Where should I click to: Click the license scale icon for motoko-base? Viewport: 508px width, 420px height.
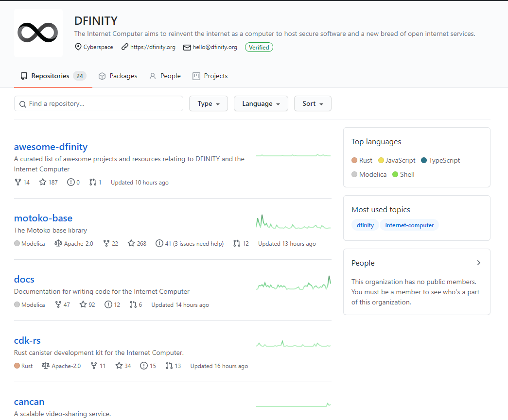click(58, 243)
